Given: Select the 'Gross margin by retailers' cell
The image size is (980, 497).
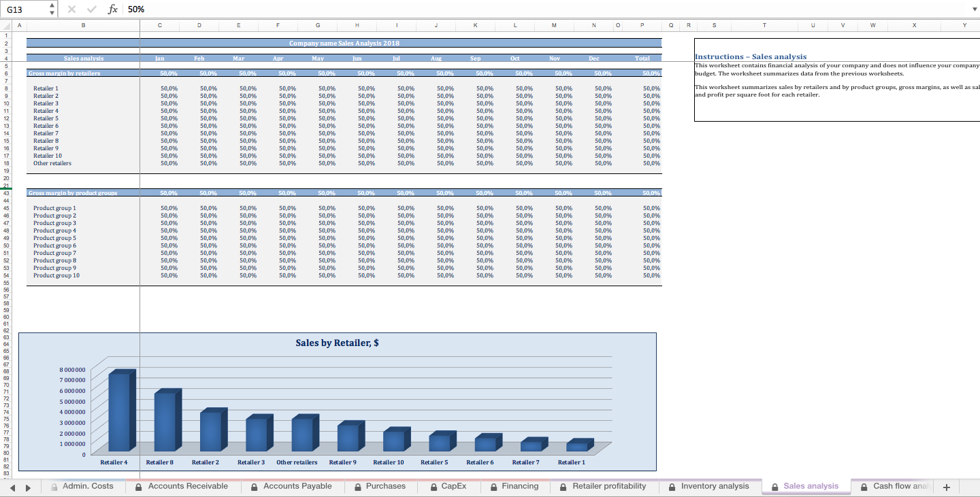Looking at the screenshot, I should pyautogui.click(x=83, y=73).
